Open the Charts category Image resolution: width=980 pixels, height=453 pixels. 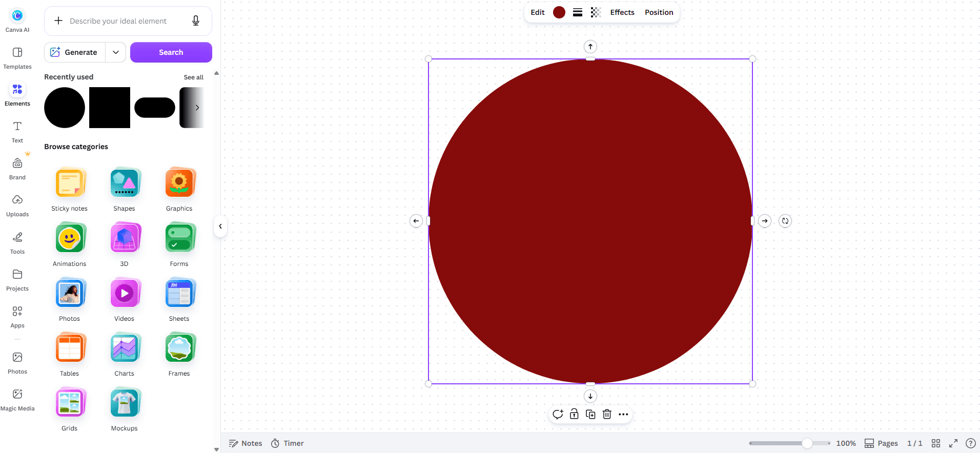tap(124, 354)
